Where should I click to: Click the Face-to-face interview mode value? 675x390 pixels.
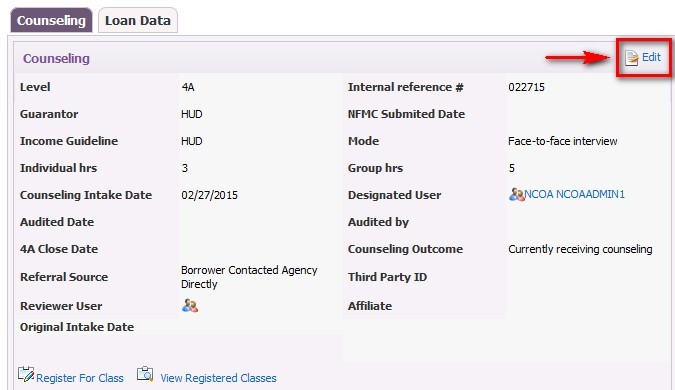click(563, 141)
